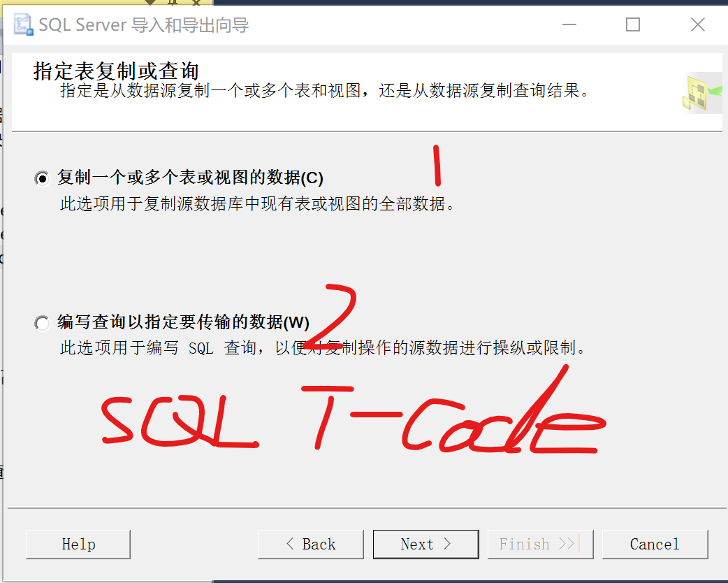The height and width of the screenshot is (583, 728).
Task: Click the label text 编写查询以指定要传输的数据(W)
Action: 183,322
